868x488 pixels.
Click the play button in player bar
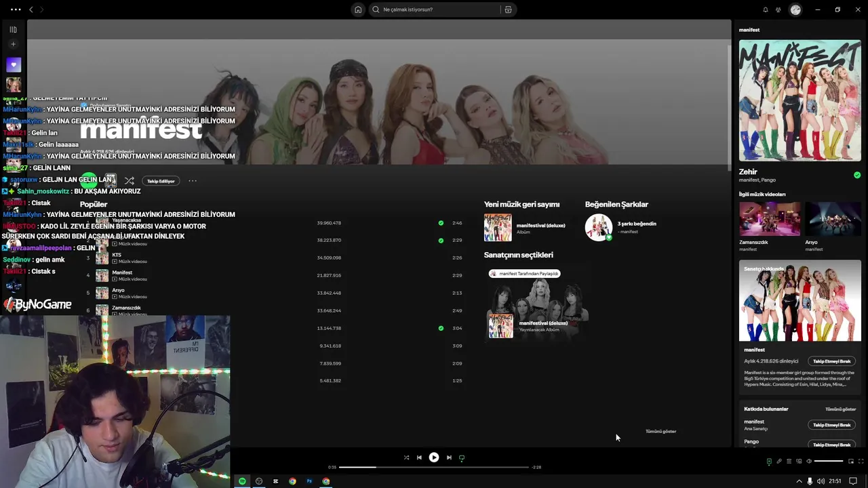(x=434, y=457)
